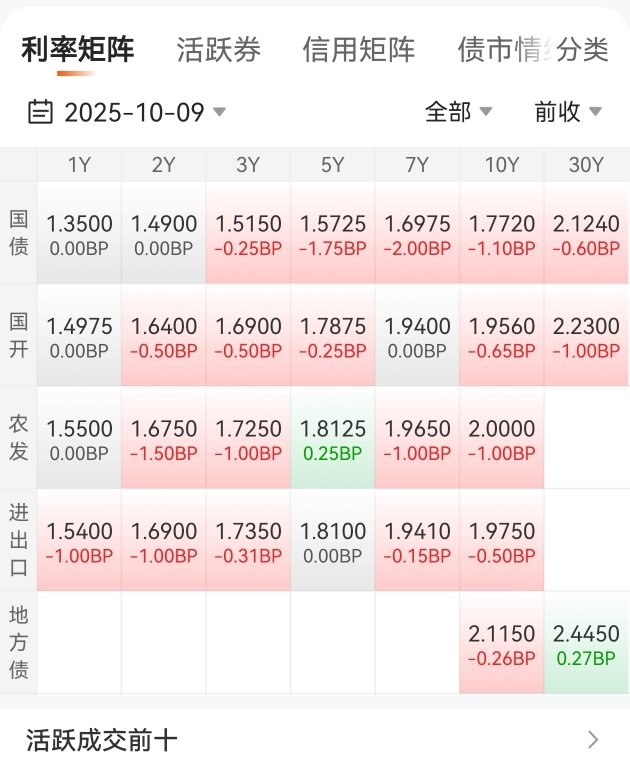Open the 前收 comparison dropdown
The width and height of the screenshot is (630, 768).
coord(568,112)
